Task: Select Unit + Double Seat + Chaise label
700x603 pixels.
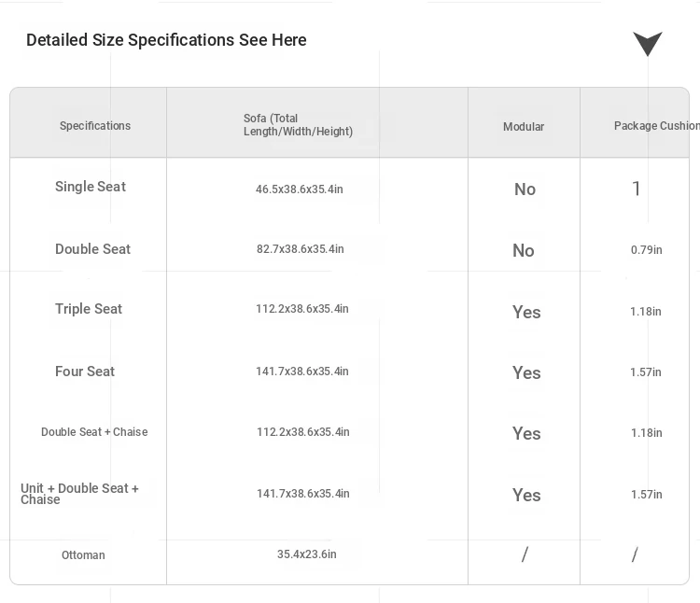Action: (80, 494)
